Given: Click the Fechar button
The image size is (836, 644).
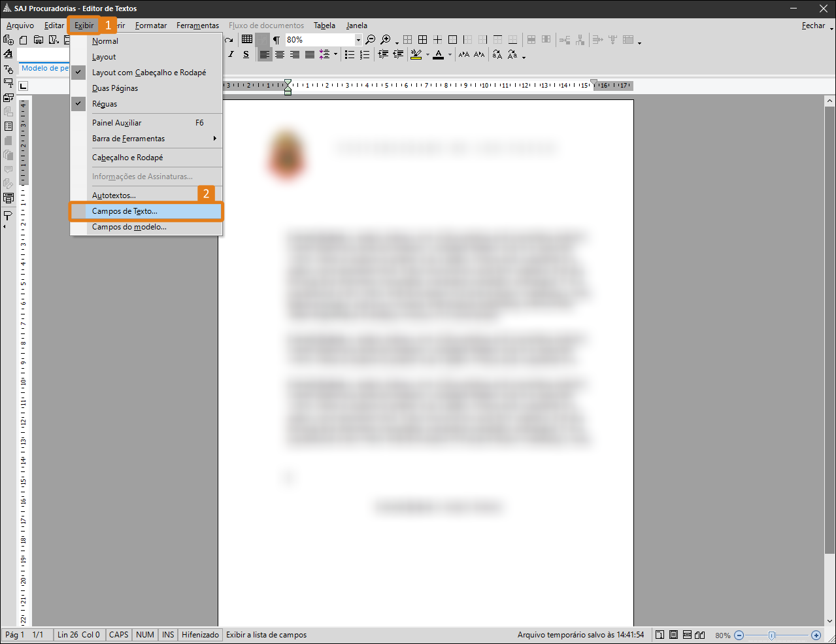Looking at the screenshot, I should pos(814,25).
